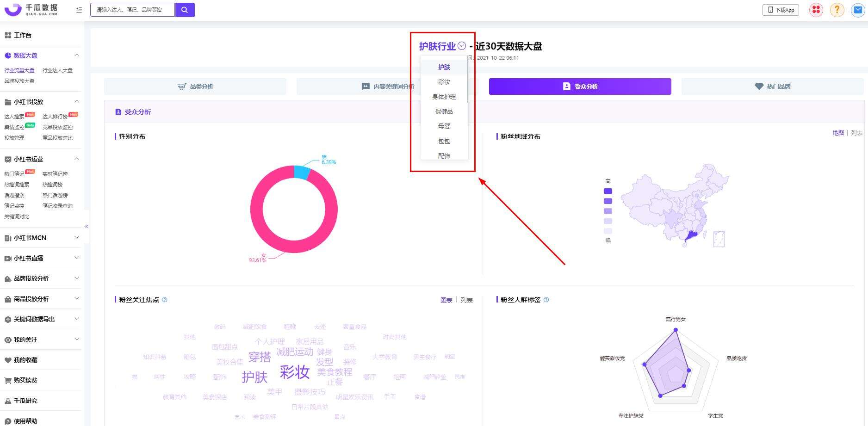Click the 数据大盘 pie icon
868x426 pixels.
(x=8, y=56)
